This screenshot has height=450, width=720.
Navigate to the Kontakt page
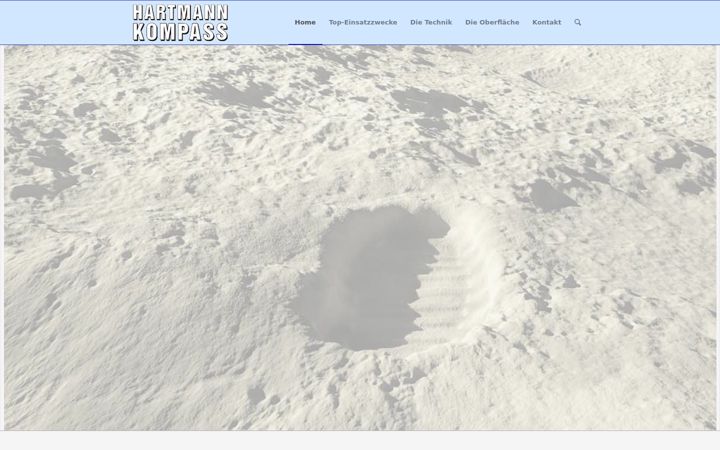pos(546,22)
